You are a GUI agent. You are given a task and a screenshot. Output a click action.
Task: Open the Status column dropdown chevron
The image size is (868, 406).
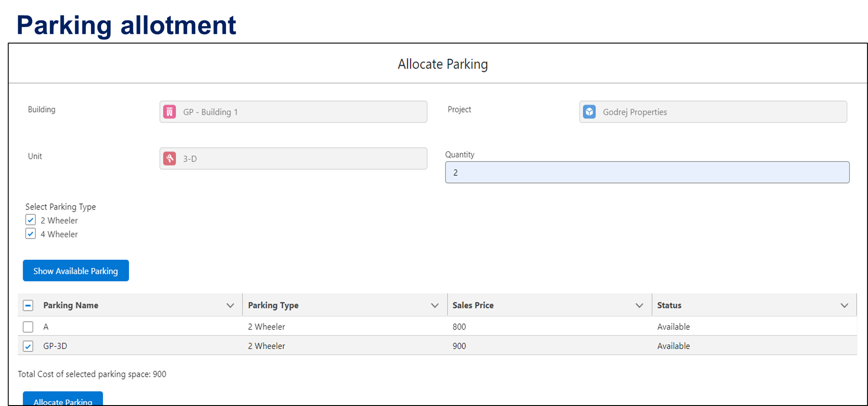[844, 306]
